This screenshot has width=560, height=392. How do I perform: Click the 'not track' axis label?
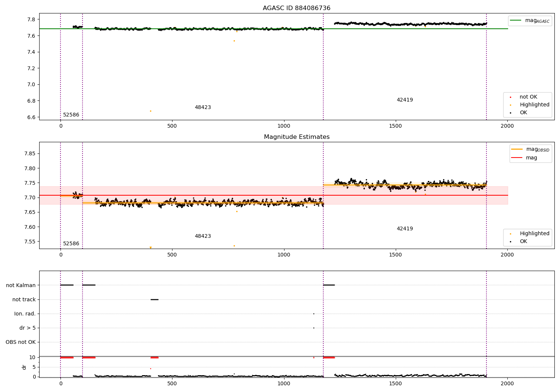(x=24, y=299)
